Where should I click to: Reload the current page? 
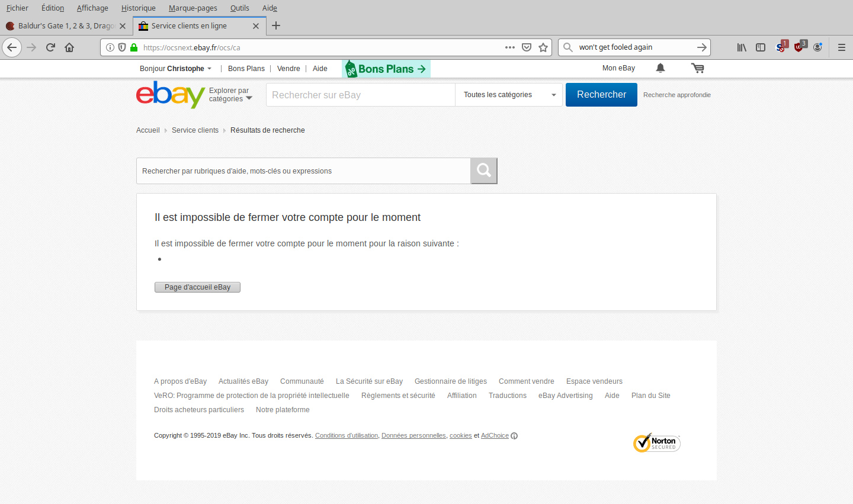(x=50, y=47)
